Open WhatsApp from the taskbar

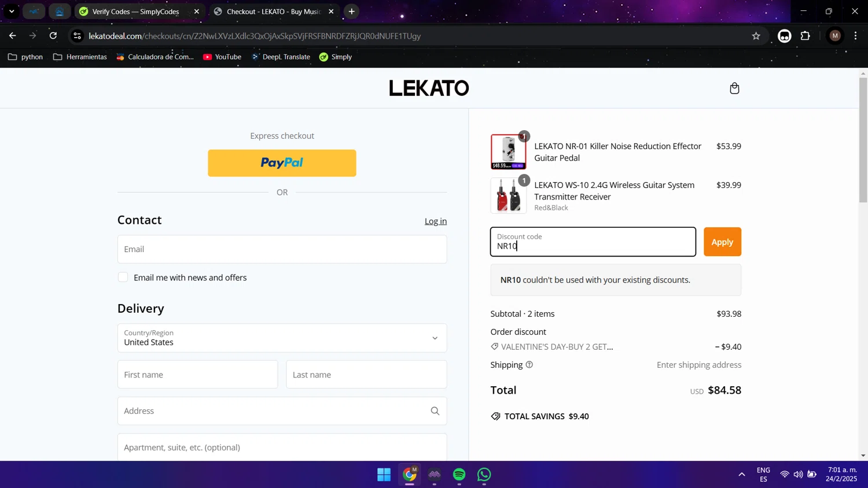point(484,475)
